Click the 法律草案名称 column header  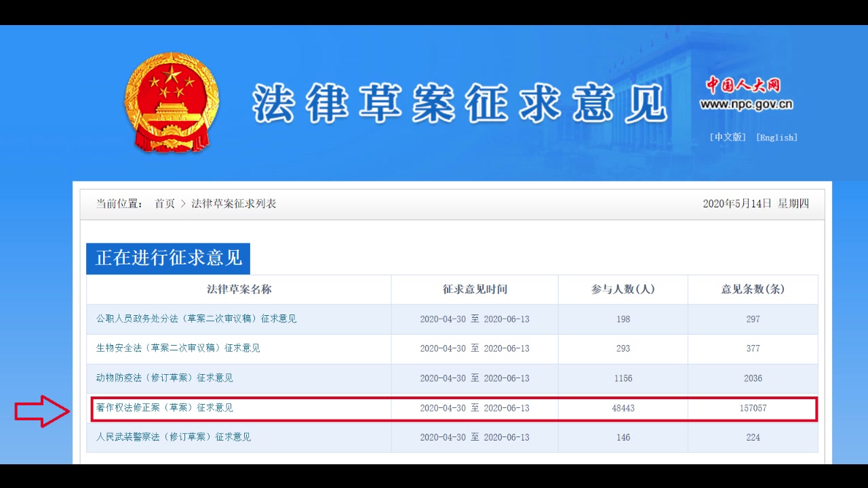239,289
